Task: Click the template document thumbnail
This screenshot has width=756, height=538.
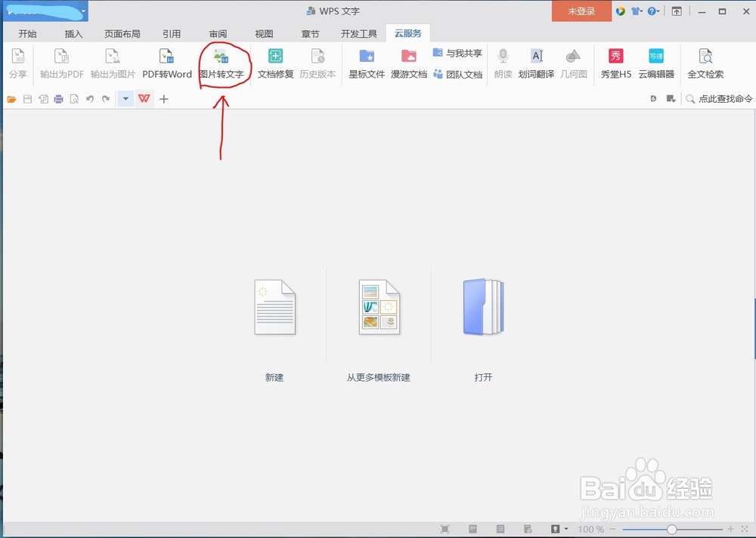Action: (x=380, y=307)
